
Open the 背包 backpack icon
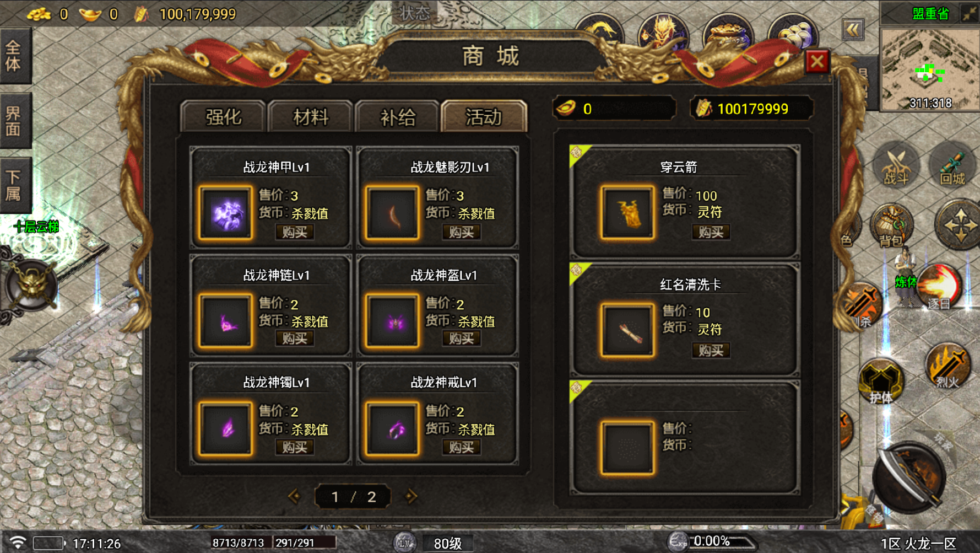892,225
